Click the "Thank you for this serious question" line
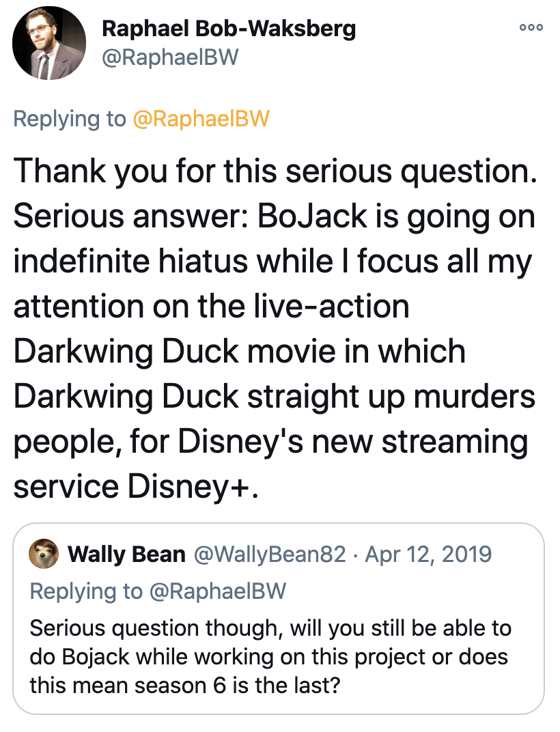The height and width of the screenshot is (732, 560). coord(275,171)
